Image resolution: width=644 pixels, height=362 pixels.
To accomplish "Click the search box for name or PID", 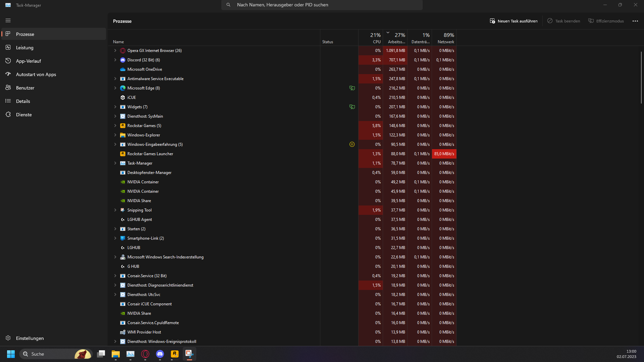I will 322,5.
